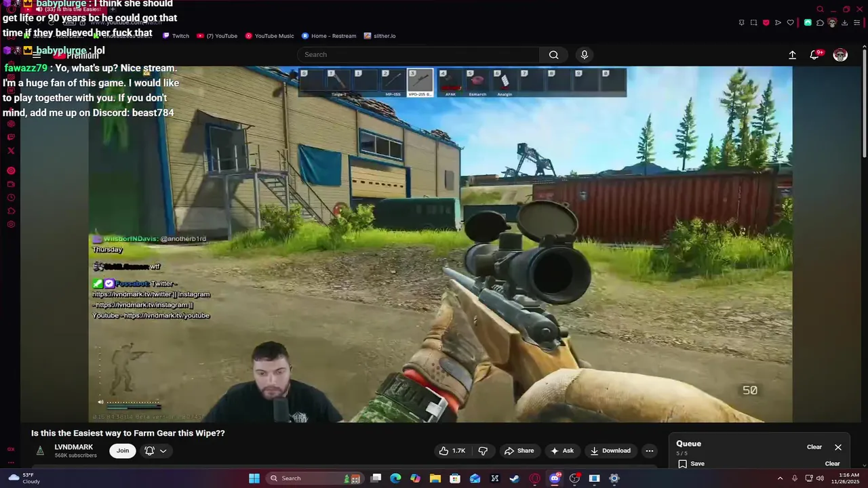Share the video
The image size is (868, 488).
coord(519,451)
